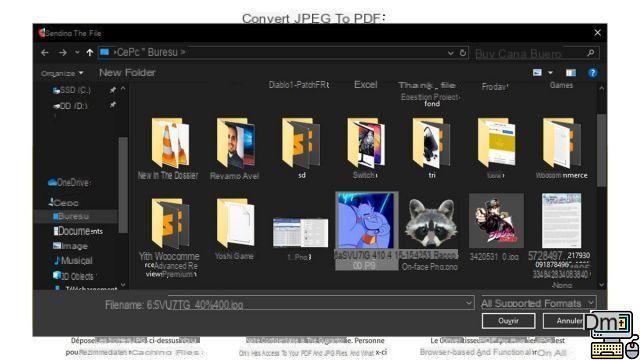Go up one folder level
This screenshot has width=640, height=360.
90,53
